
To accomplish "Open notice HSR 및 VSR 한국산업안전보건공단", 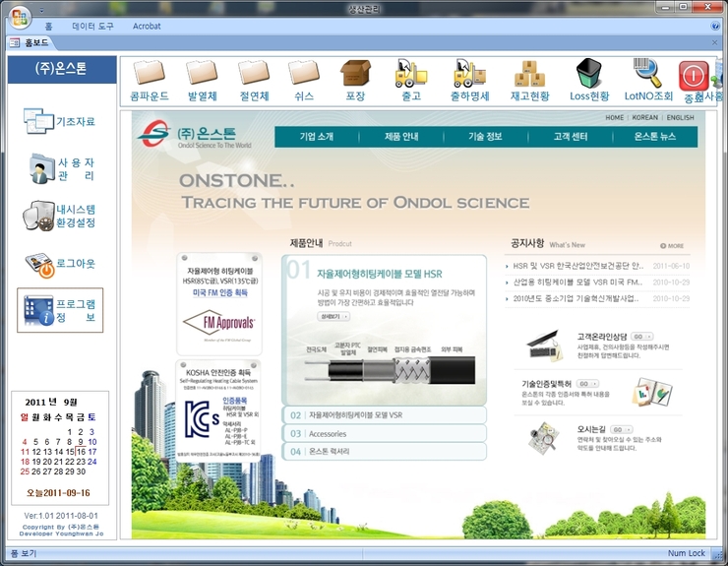I will point(578,266).
